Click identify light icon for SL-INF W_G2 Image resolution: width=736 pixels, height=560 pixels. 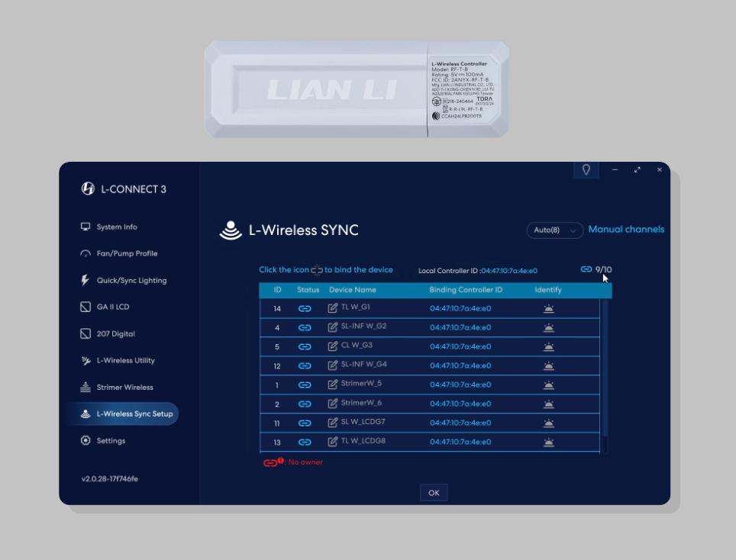pos(548,327)
